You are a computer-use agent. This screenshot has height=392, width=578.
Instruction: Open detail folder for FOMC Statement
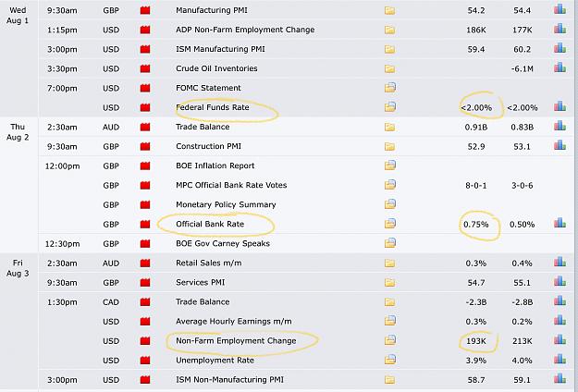(x=389, y=88)
